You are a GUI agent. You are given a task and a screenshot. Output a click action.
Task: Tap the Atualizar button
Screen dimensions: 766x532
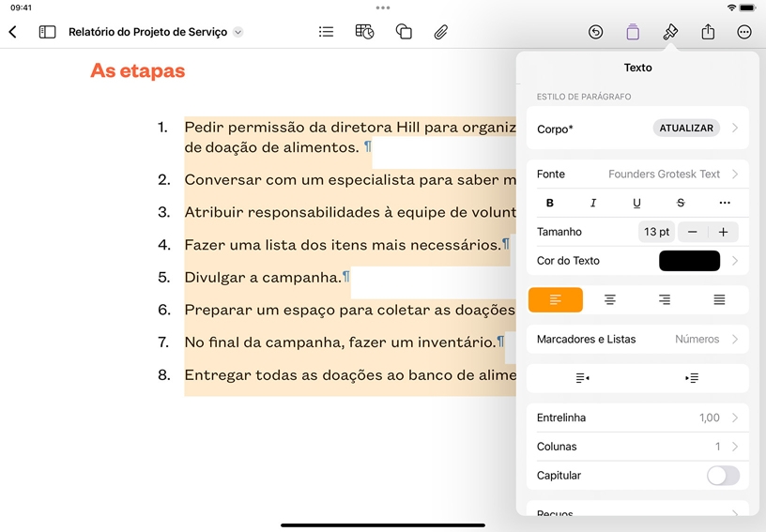(x=686, y=128)
